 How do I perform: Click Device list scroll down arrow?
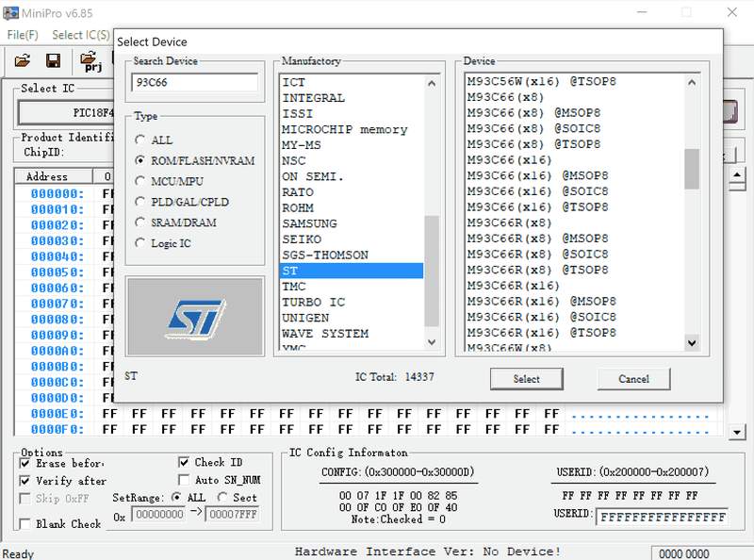tap(692, 343)
